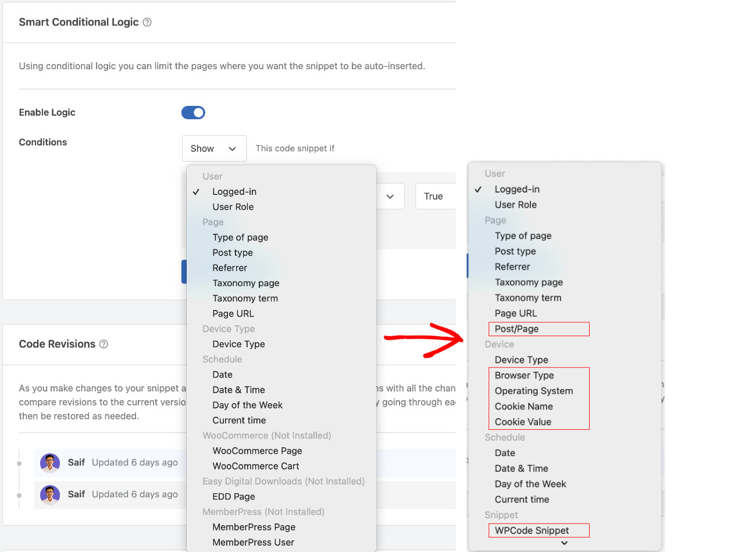Open the first "Updated 6 days ago" revision
The image size is (756, 552).
click(x=134, y=462)
